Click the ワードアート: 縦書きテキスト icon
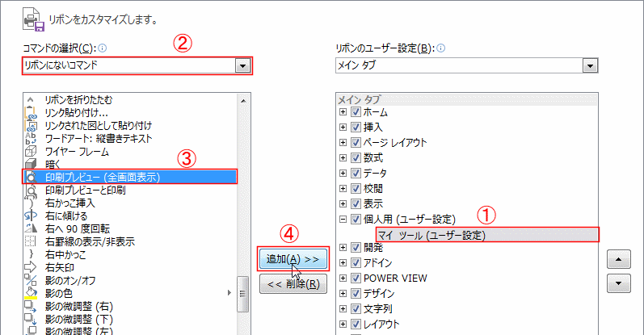644x335 pixels. click(31, 139)
